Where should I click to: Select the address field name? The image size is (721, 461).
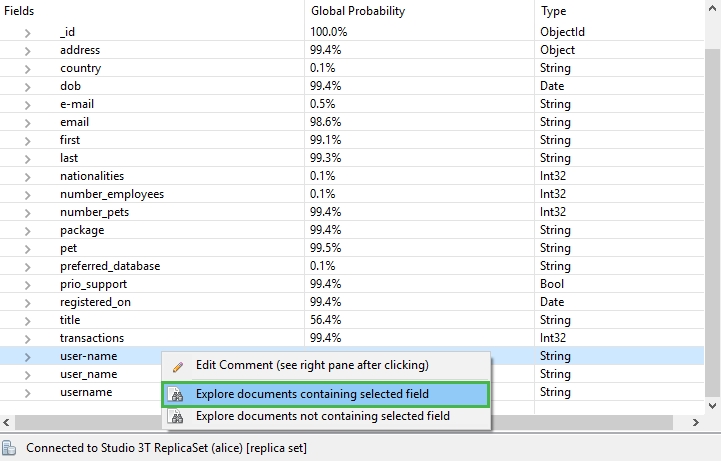point(80,50)
